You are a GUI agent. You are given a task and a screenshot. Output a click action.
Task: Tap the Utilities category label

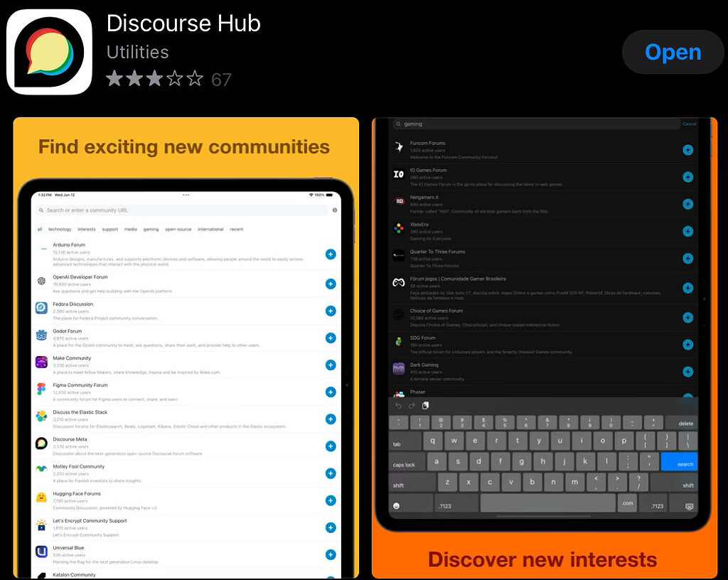137,52
